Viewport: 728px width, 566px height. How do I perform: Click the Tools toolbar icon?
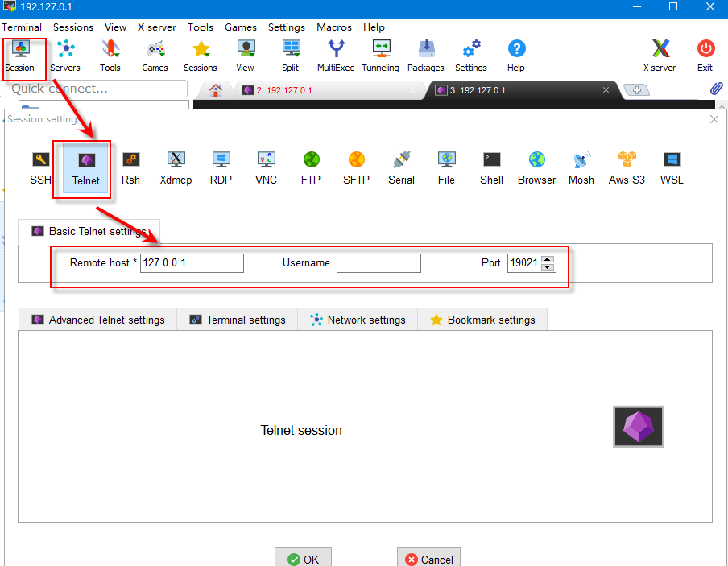[x=110, y=56]
